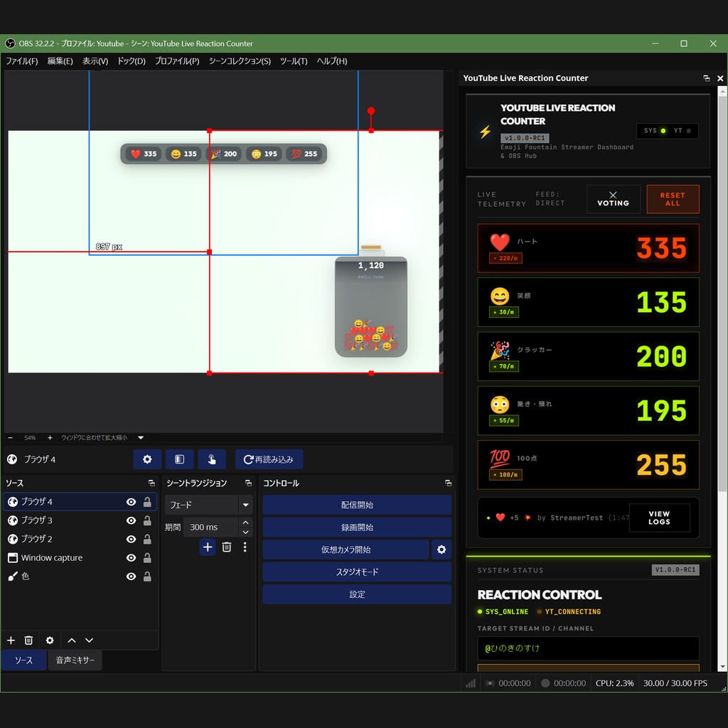Open the シーンコレクション(S) menu
Screen dimensions: 728x728
coord(240,61)
